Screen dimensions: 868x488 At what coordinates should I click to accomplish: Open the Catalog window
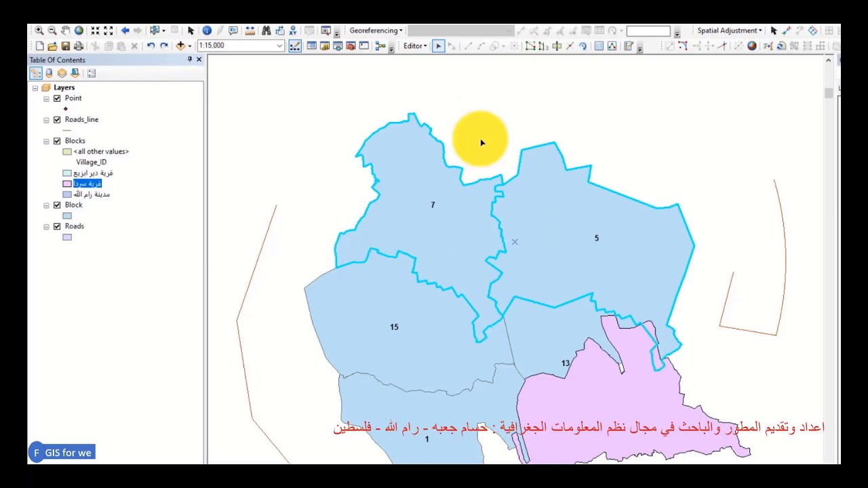325,46
